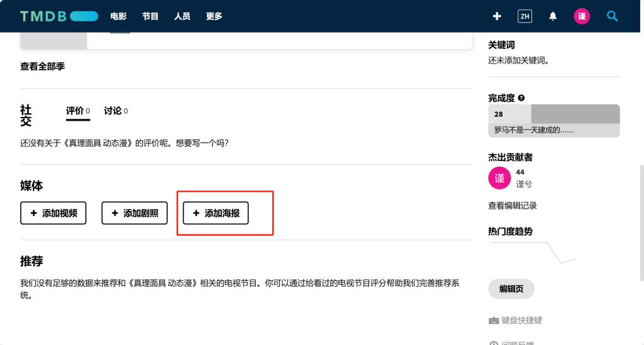Open the 节目 menu
The width and height of the screenshot is (644, 345).
pos(150,16)
